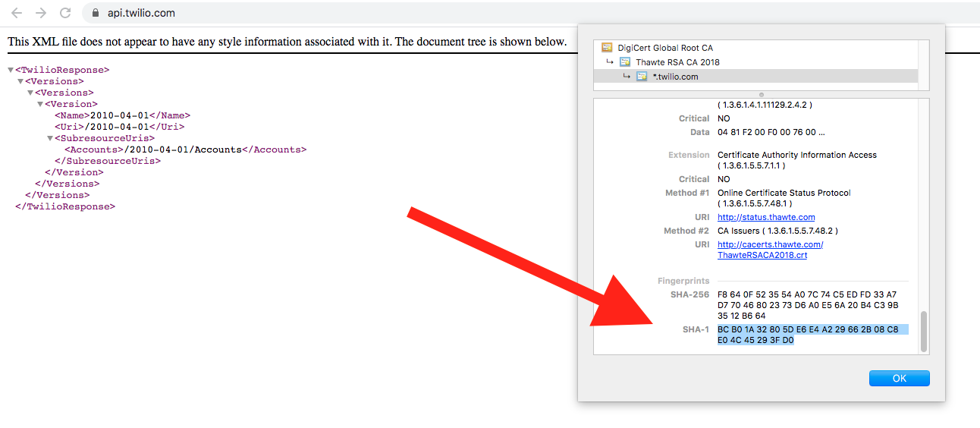
Task: Collapse the inner Versions XML node
Action: [x=30, y=93]
